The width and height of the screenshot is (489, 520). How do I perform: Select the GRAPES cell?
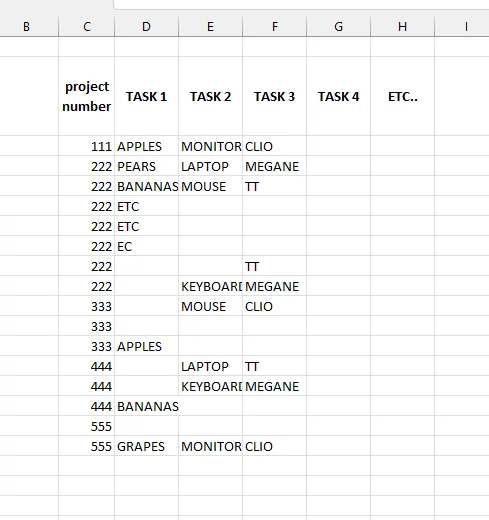(146, 446)
